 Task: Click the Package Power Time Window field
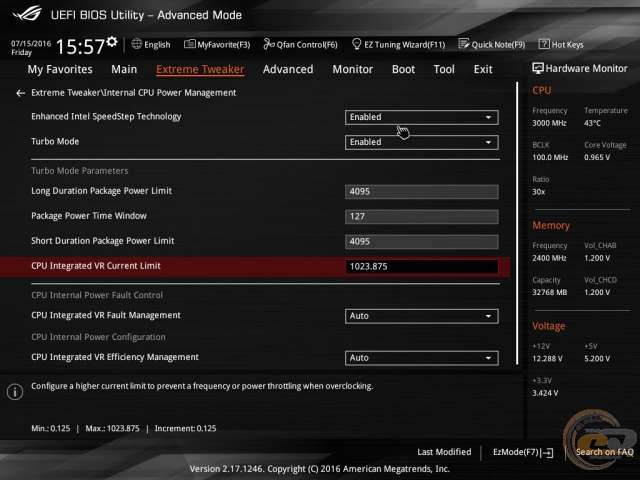[x=422, y=217]
